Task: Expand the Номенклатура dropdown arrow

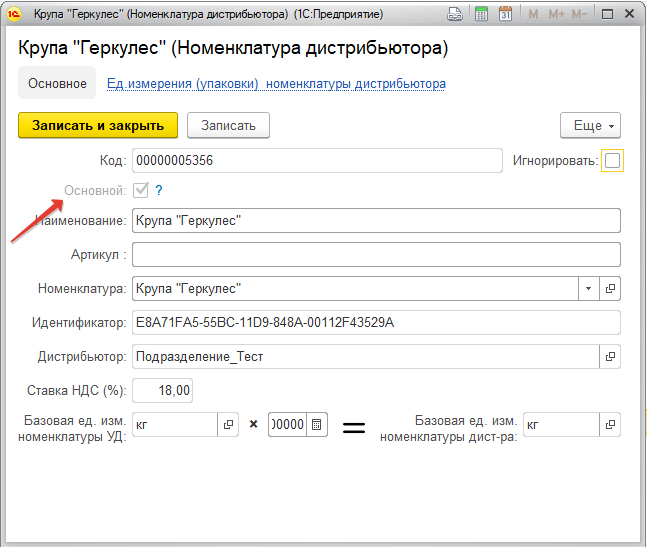Action: (589, 288)
